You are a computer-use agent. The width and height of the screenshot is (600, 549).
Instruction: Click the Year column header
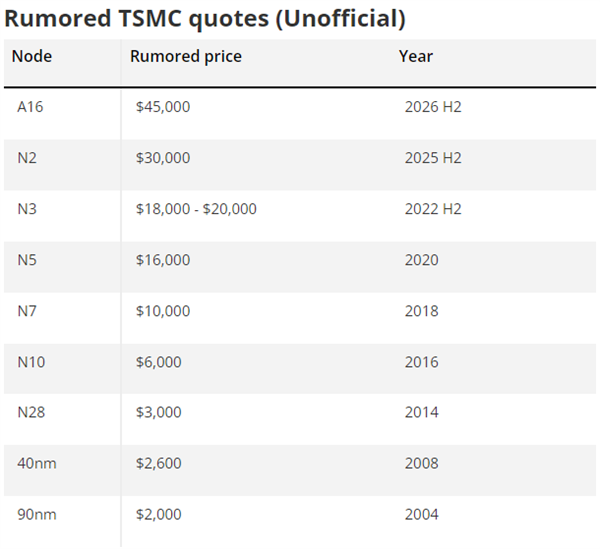(416, 56)
